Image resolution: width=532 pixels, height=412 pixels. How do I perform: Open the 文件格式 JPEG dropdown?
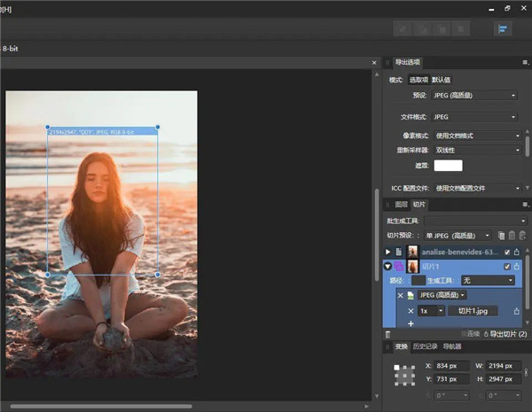click(476, 116)
